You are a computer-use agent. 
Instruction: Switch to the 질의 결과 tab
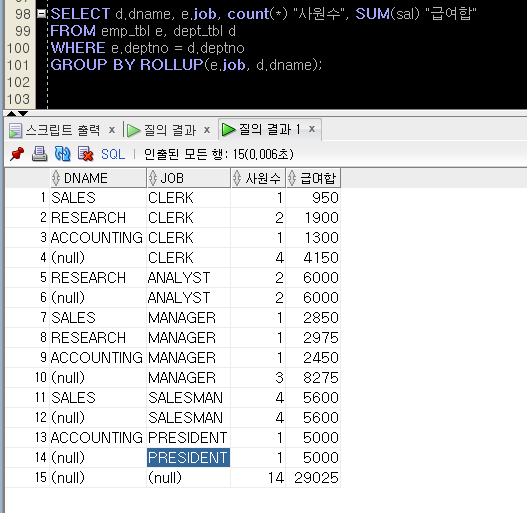pyautogui.click(x=170, y=130)
